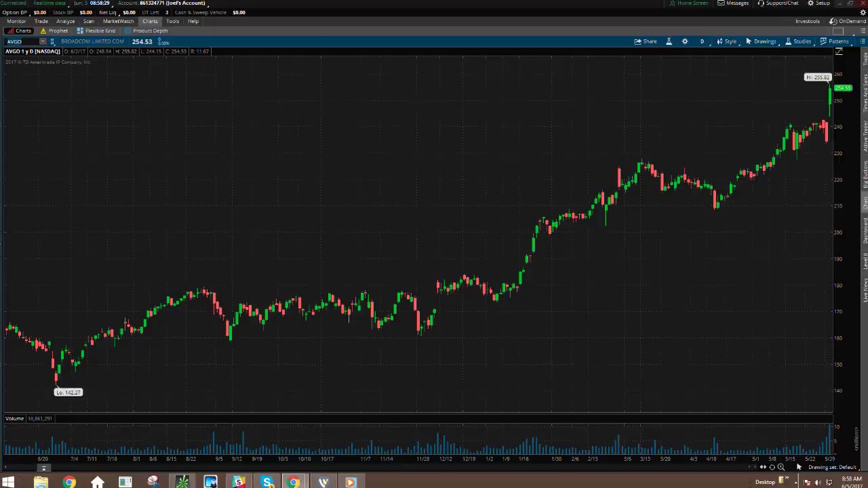This screenshot has height=488, width=868.
Task: Click the Hi: 255.82 price bubble
Action: (x=817, y=77)
